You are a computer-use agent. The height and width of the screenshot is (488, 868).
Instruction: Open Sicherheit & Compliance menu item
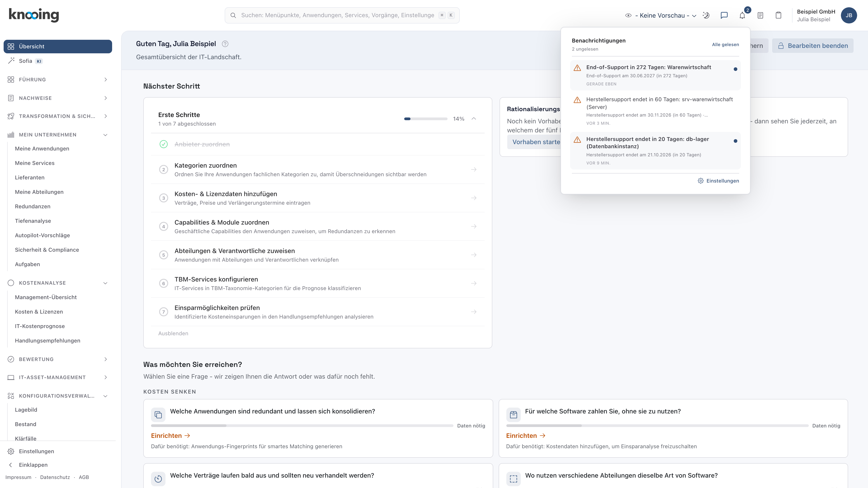coord(47,250)
